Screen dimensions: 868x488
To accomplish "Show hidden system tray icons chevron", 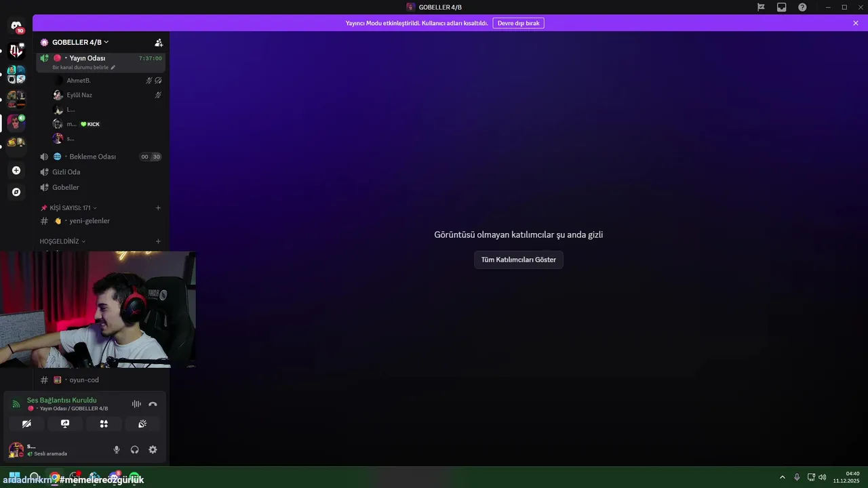I will point(782,477).
